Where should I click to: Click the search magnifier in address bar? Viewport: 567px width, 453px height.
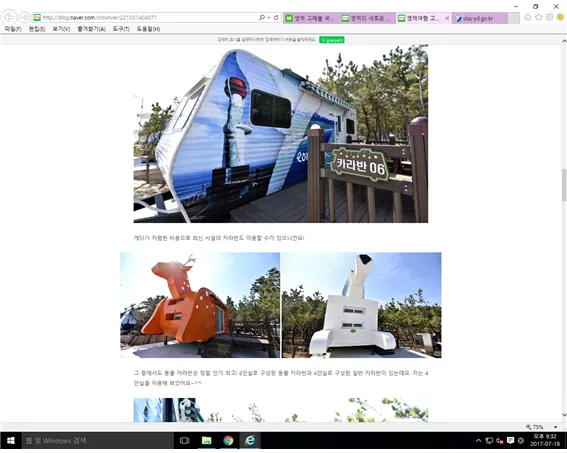click(262, 17)
